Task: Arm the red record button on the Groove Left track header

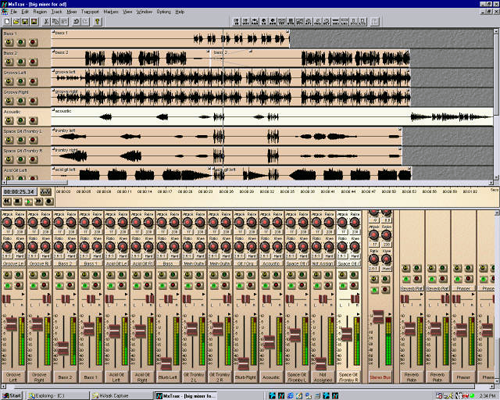Action: [x=33, y=81]
